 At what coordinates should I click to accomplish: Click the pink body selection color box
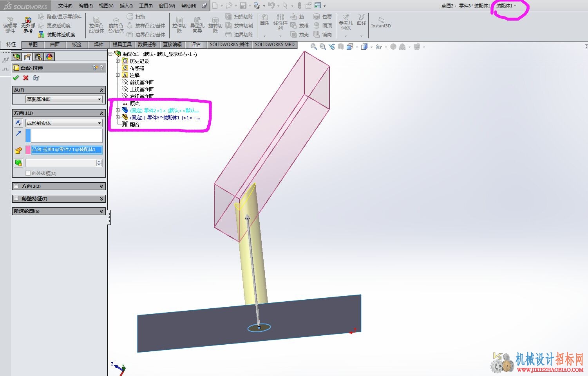pyautogui.click(x=28, y=149)
